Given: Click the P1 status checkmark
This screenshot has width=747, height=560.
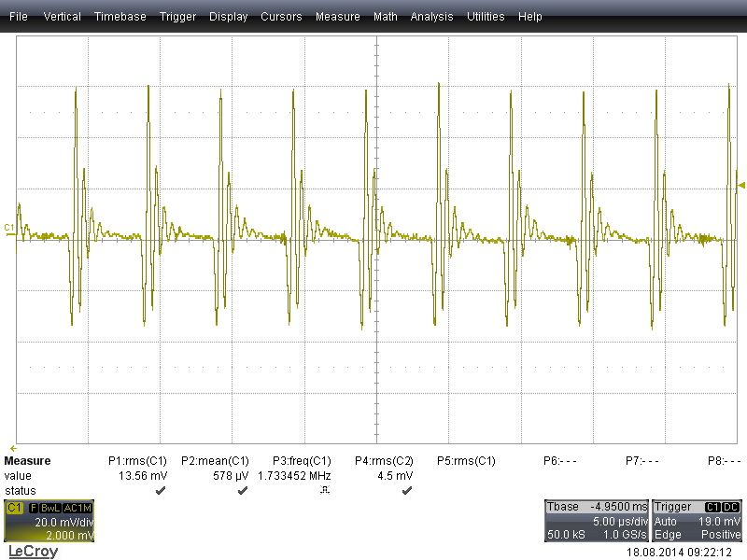Looking at the screenshot, I should 161,490.
